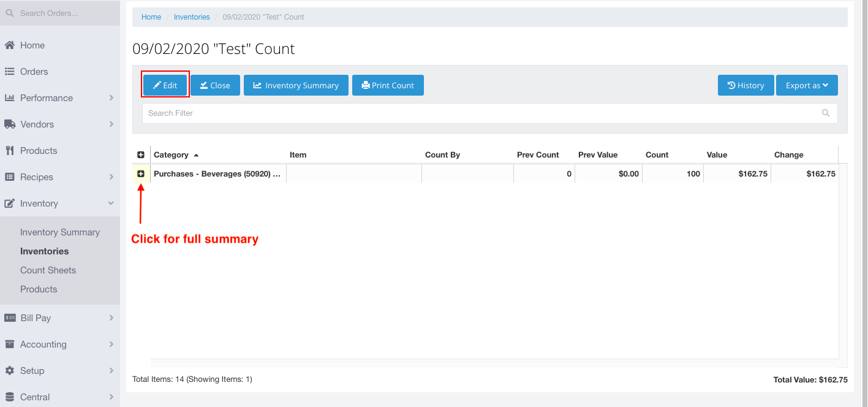Click the Products fork-and-knife icon
The height and width of the screenshot is (407, 868).
pyautogui.click(x=10, y=151)
